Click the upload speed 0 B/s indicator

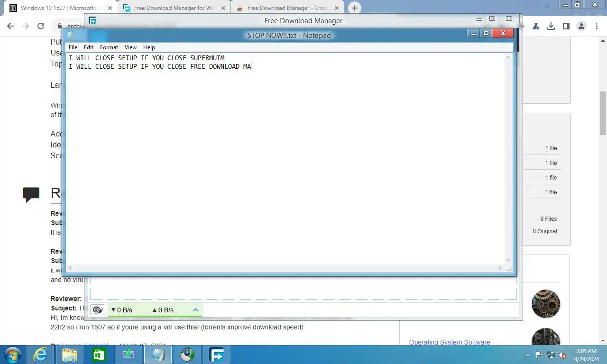pos(163,310)
